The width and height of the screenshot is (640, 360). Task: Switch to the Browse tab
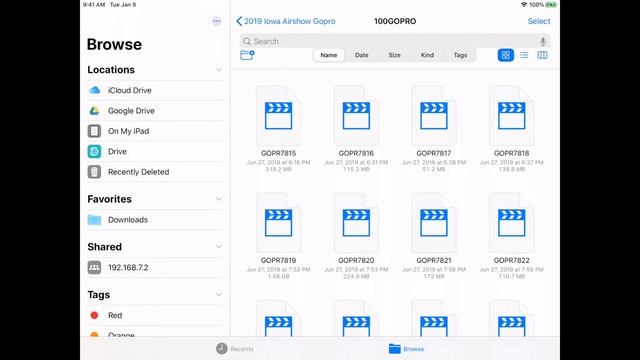point(407,349)
